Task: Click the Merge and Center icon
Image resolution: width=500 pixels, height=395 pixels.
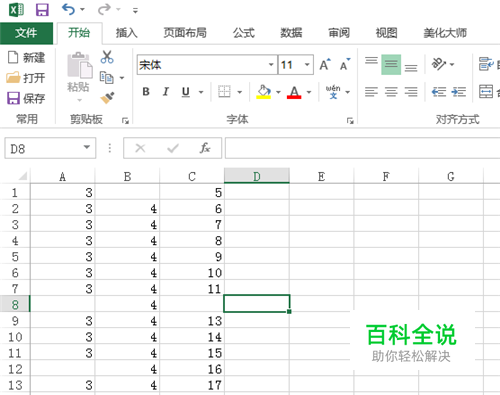Action: [x=486, y=92]
